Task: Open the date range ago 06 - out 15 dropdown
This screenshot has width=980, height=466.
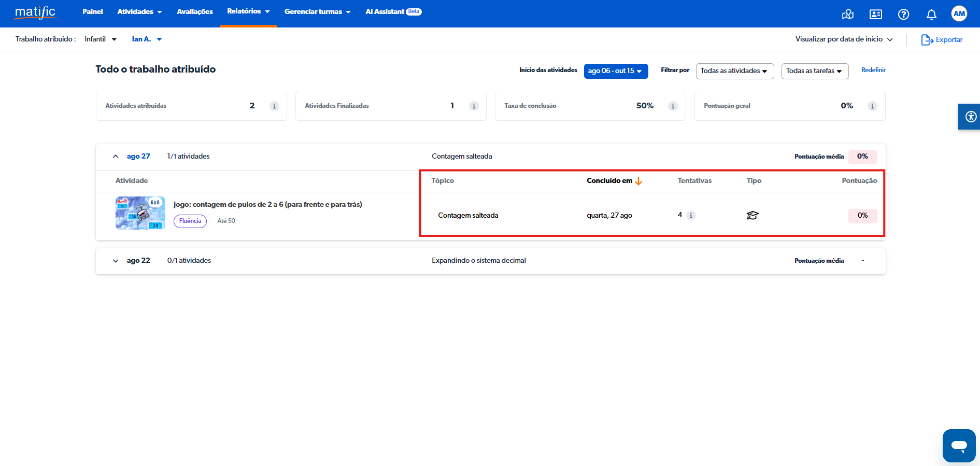Action: coord(615,71)
